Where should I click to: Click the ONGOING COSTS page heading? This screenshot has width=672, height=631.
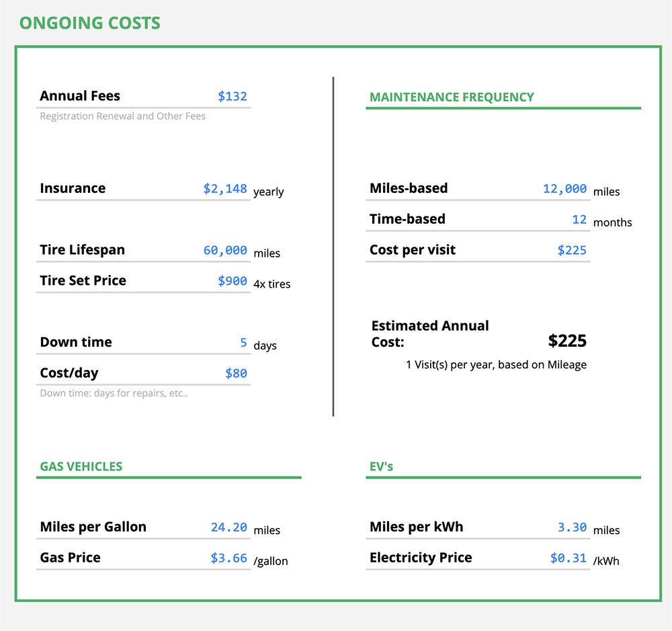coord(89,22)
